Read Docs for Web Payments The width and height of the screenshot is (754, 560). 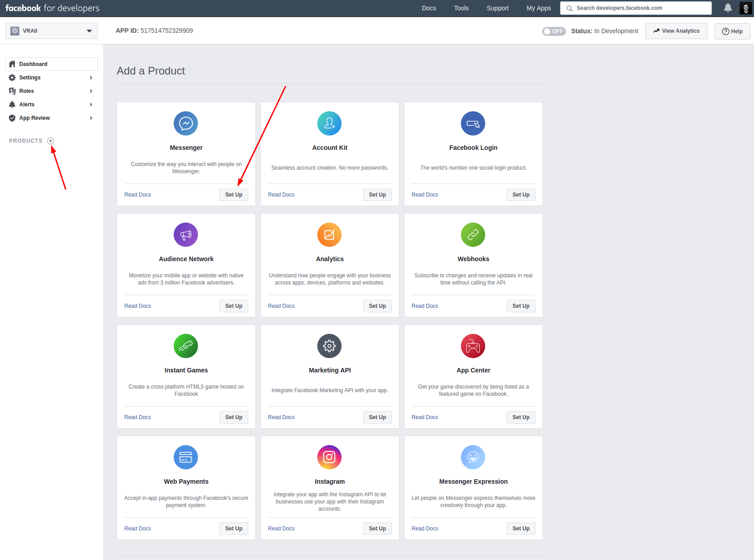pyautogui.click(x=138, y=529)
